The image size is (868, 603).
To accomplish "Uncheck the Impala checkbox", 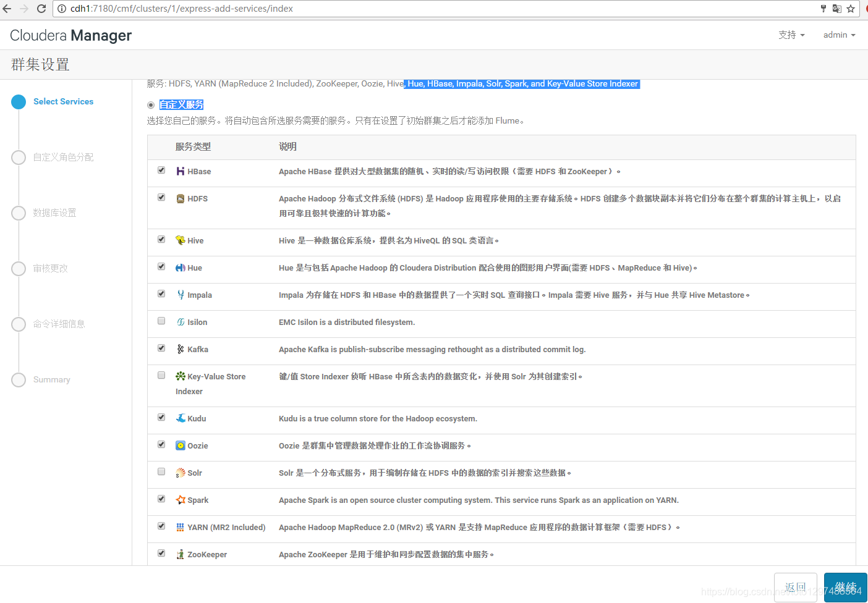I will (x=161, y=293).
